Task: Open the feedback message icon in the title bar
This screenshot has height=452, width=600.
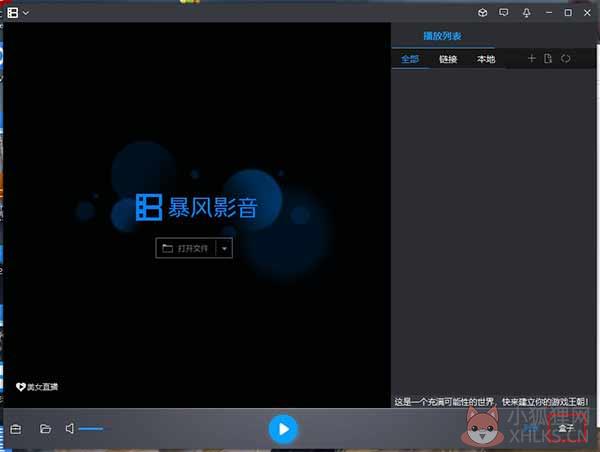Action: [x=504, y=13]
